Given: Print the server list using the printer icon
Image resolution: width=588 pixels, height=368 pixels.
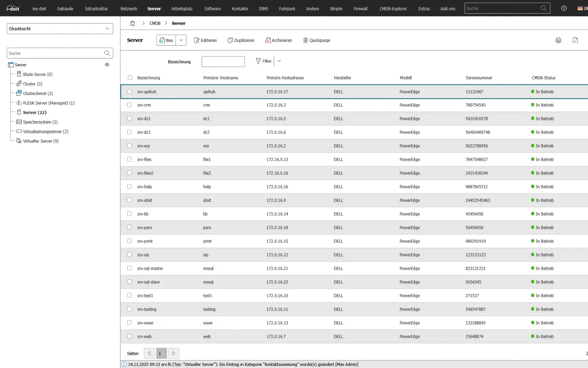Looking at the screenshot, I should pos(559,40).
